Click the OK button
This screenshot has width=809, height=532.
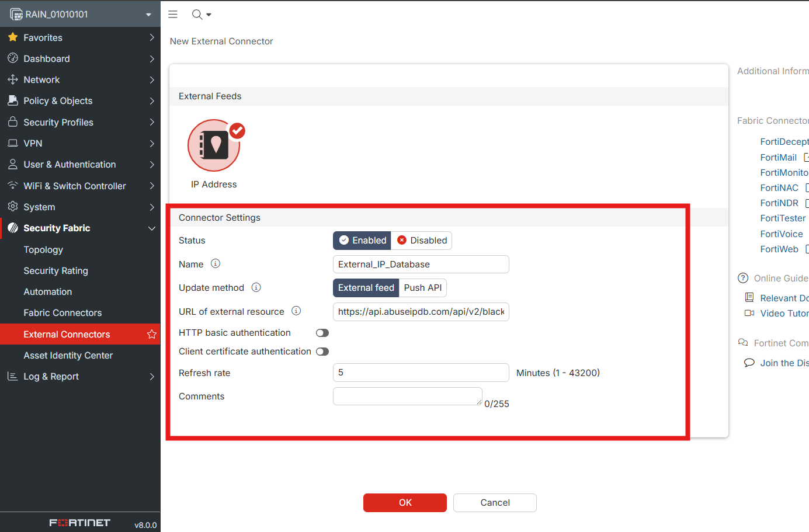[x=405, y=503]
